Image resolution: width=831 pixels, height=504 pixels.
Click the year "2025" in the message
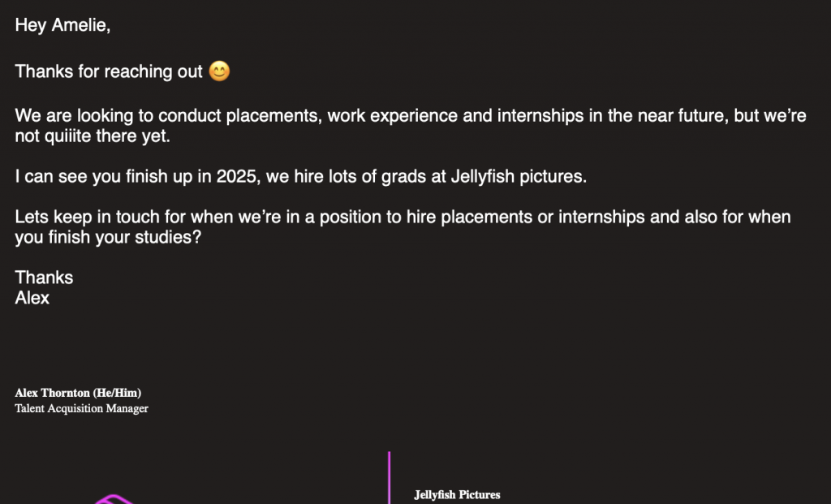click(x=236, y=176)
